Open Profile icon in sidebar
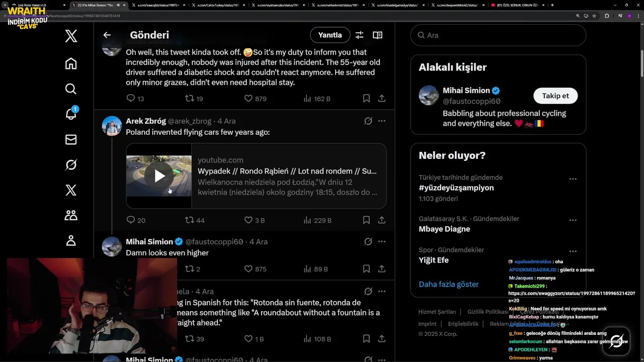Viewport: 644px width, 362px height. click(71, 241)
